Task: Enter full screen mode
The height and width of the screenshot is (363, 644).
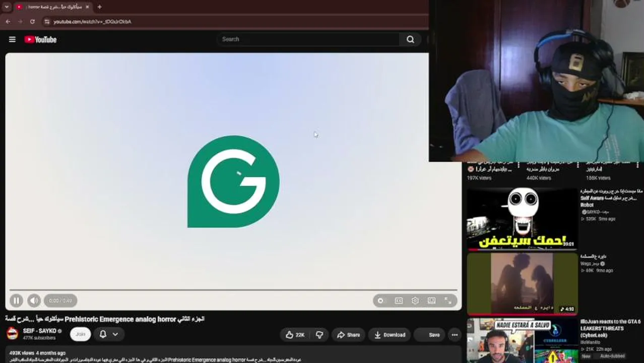Action: coord(448,301)
